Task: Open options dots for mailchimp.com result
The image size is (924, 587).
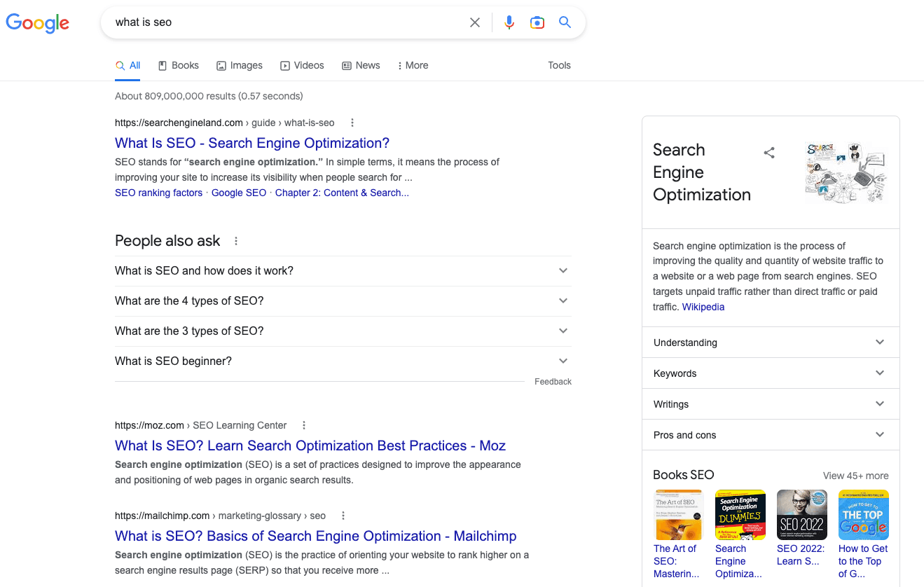Action: click(343, 516)
